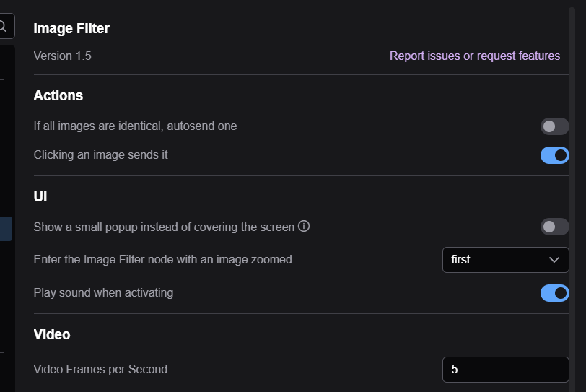Click the Video Frames per Second input field

pos(505,370)
